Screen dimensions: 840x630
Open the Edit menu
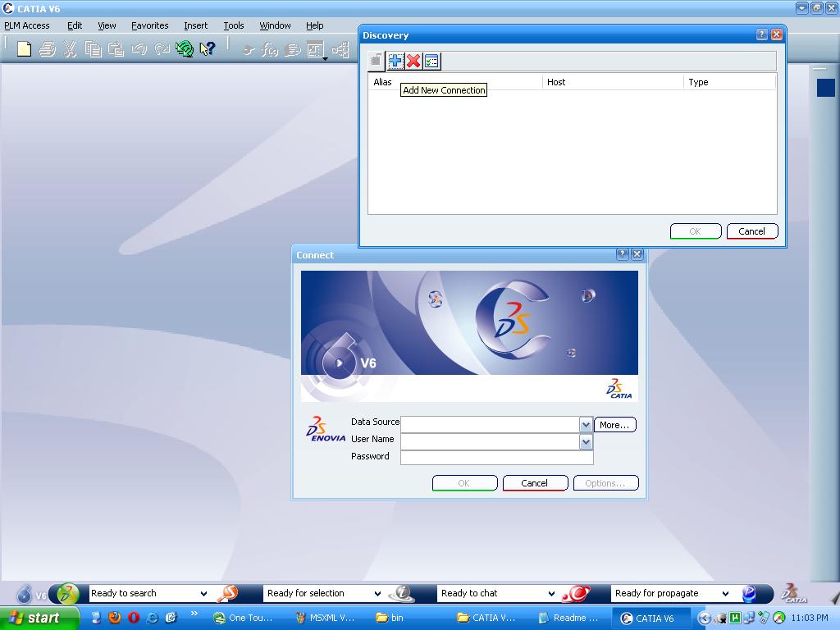[75, 25]
